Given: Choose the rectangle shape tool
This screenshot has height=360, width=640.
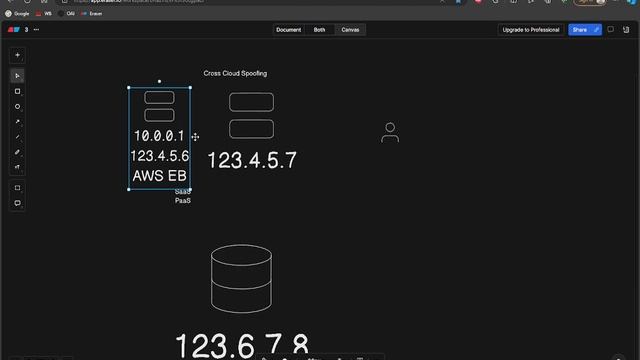Looking at the screenshot, I should 17,91.
